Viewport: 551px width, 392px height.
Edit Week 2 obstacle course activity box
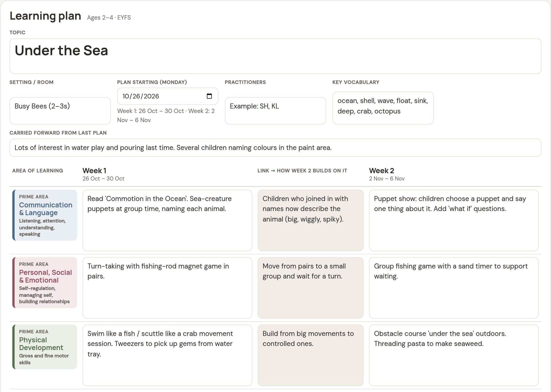(x=454, y=355)
